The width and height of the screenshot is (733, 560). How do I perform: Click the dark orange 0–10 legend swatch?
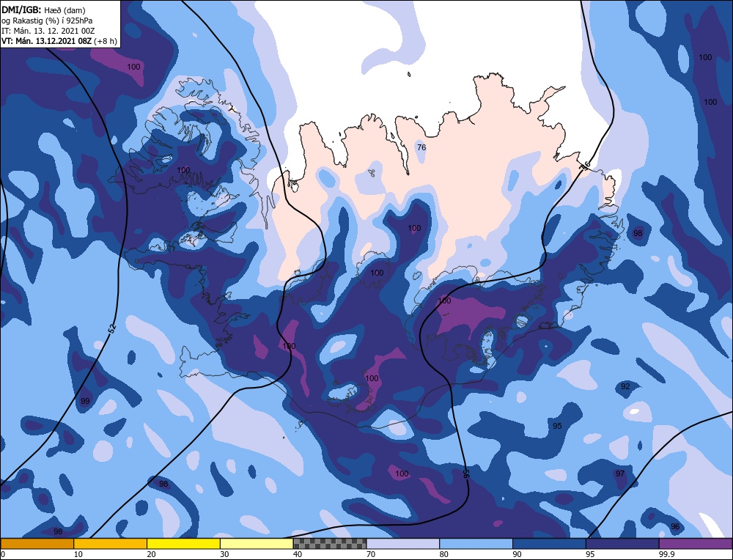tap(37, 543)
